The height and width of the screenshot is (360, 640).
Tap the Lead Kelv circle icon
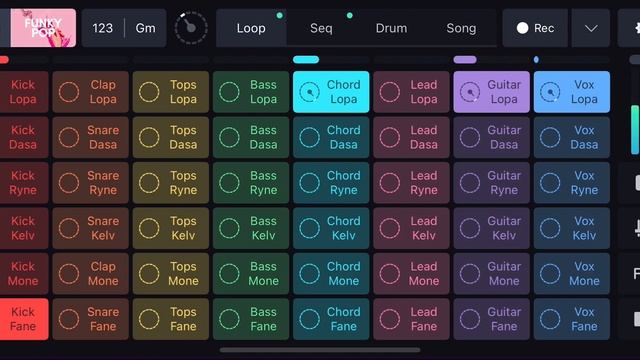tap(389, 228)
